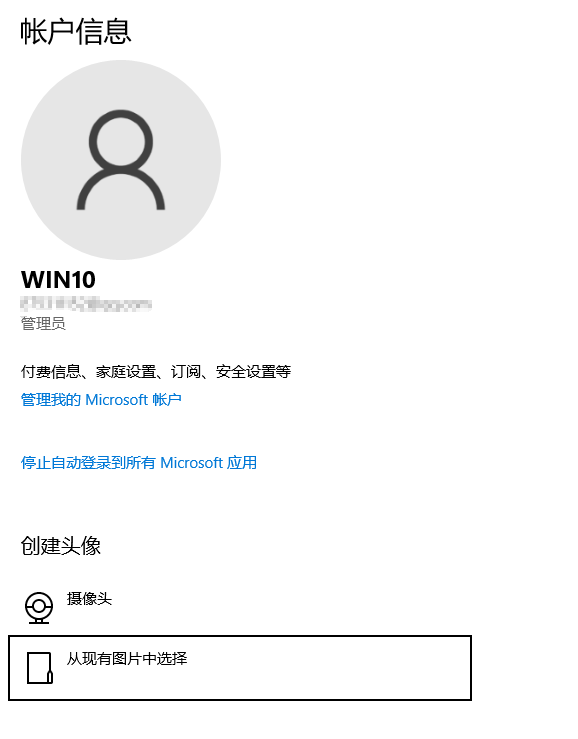Open the 管理我的 Microsoft 帐户 link
The height and width of the screenshot is (739, 578).
101,400
